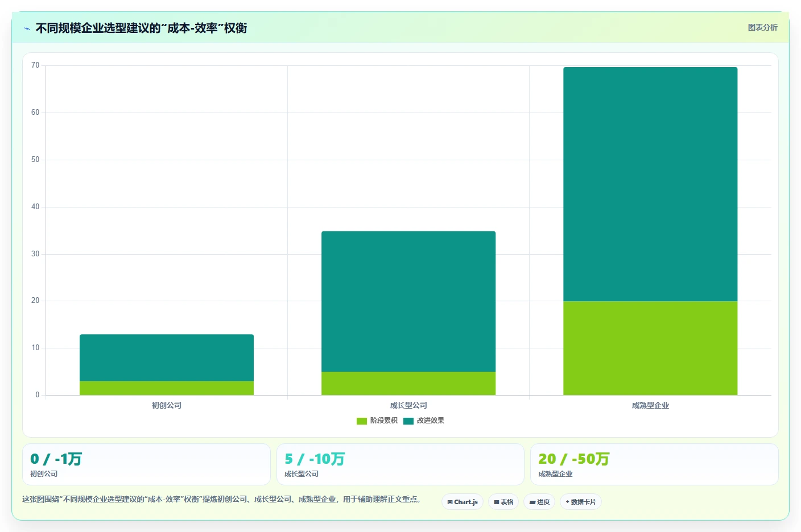Click the y-axis value 60
The image size is (801, 532).
[x=35, y=113]
